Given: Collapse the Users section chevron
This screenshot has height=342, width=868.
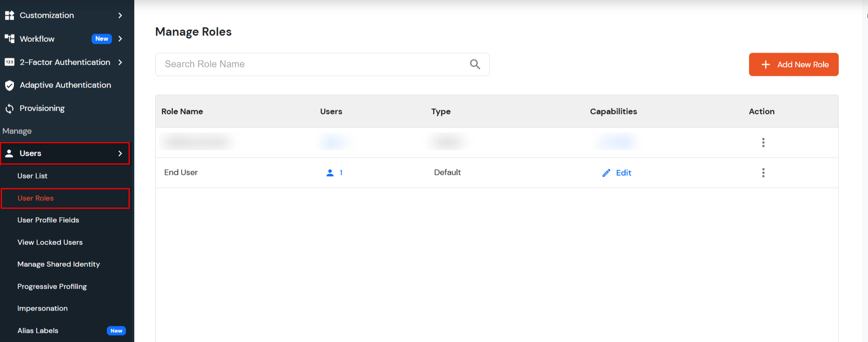Looking at the screenshot, I should point(120,153).
